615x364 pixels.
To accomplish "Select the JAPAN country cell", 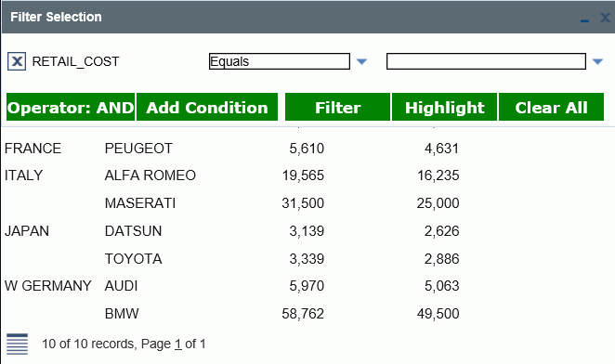I will pos(27,230).
